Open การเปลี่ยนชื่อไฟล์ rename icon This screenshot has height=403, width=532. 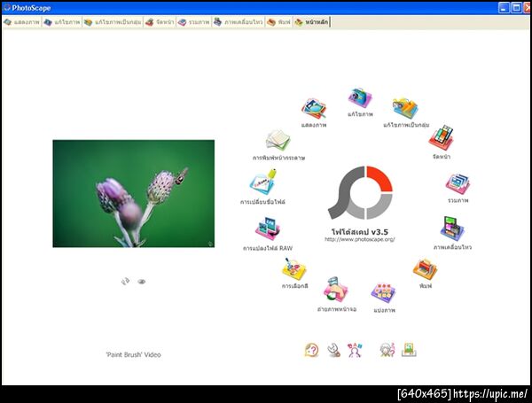(263, 182)
